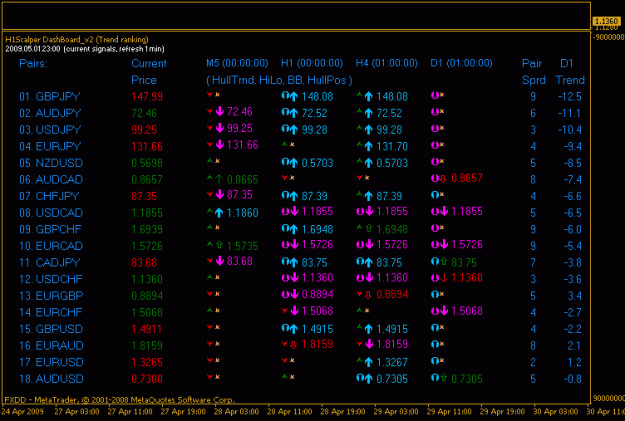Click the '28 Apr 11:00' time axis label
Viewport: 625px width, 421px height.
click(289, 412)
